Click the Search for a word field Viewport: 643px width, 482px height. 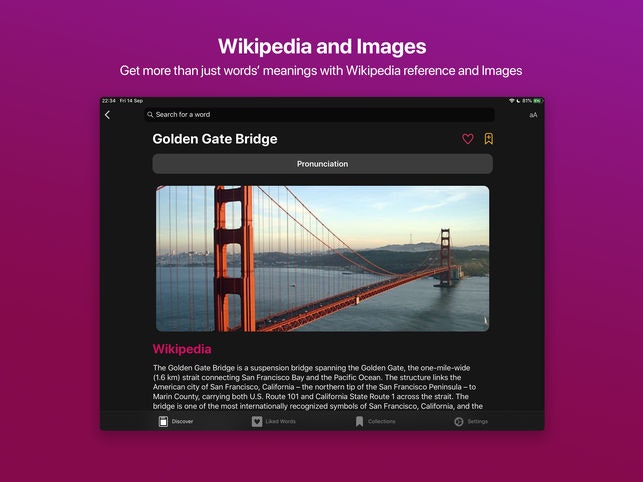(x=319, y=114)
